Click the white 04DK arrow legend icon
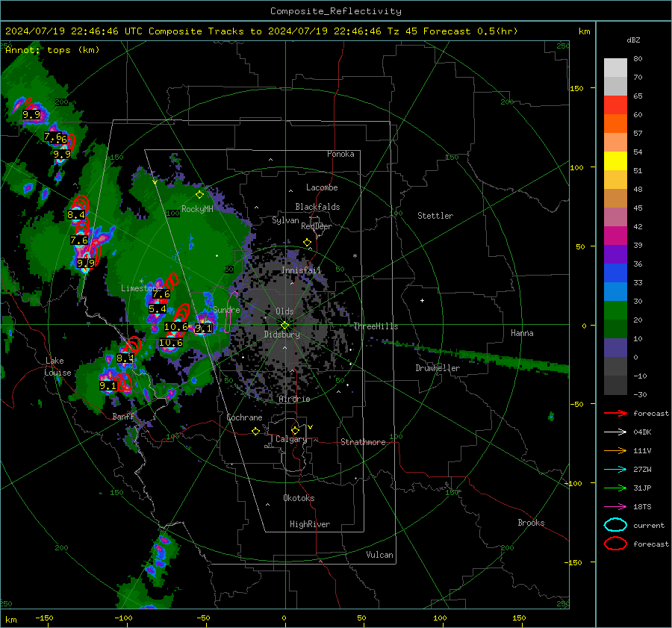The height and width of the screenshot is (628, 672). pos(615,432)
